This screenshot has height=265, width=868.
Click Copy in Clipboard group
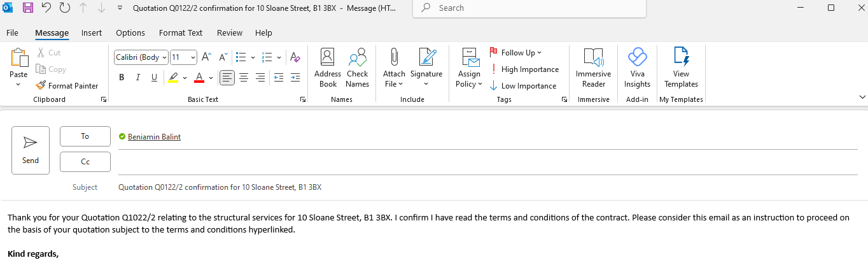[51, 69]
